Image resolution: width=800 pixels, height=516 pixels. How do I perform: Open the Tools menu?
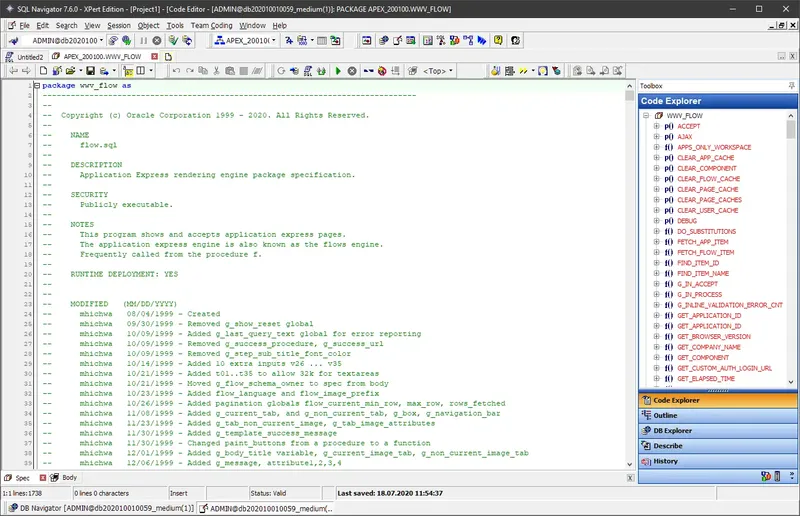(175, 26)
